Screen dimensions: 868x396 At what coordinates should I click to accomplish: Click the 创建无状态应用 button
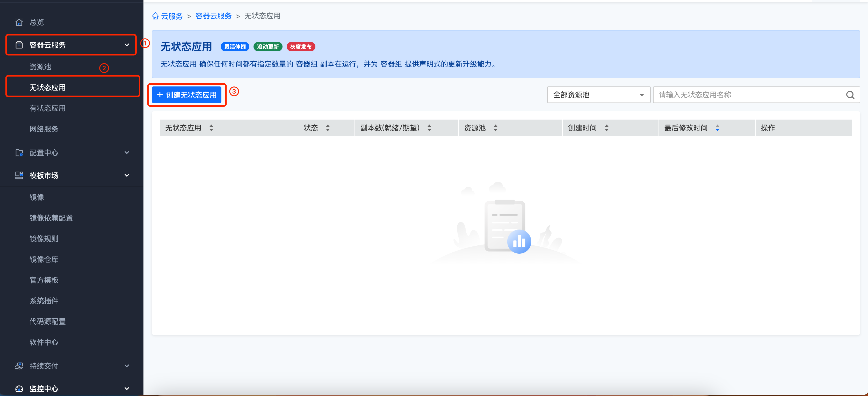187,95
